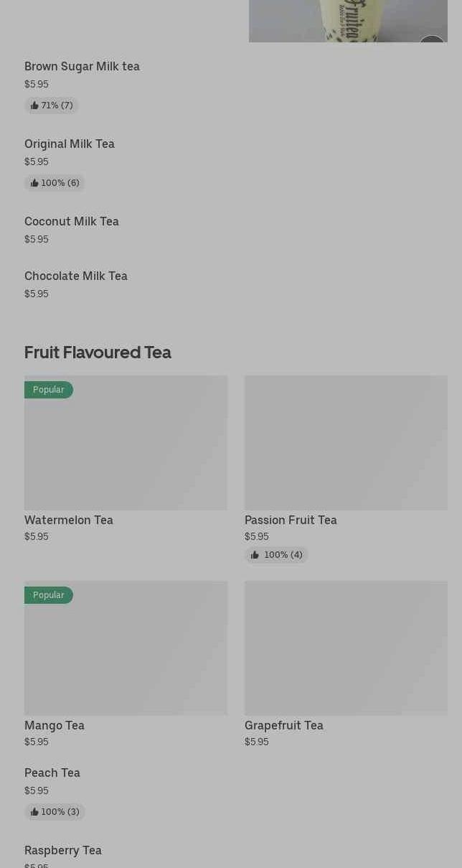Click thumbs-up rating on Brown Sugar Milk tea

(34, 106)
